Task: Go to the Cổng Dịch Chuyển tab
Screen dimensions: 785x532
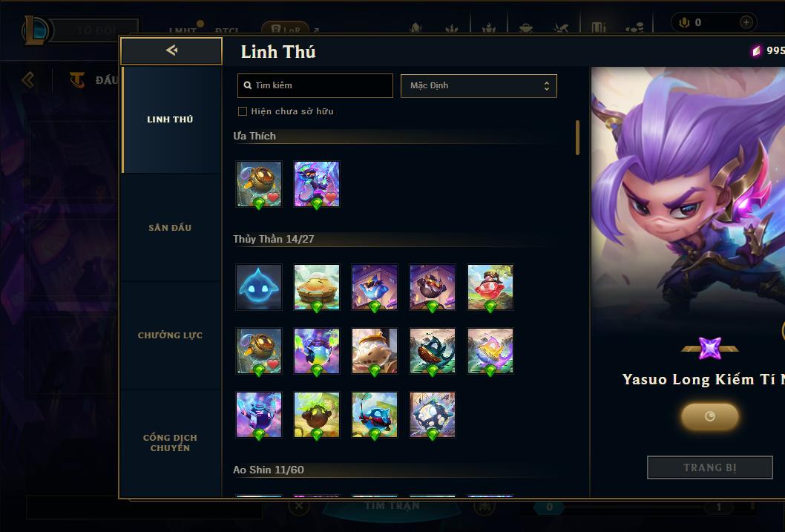Action: 170,442
